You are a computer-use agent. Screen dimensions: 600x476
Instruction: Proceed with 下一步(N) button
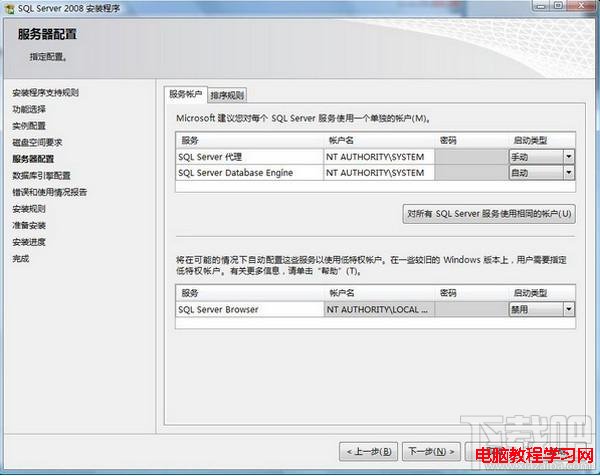point(431,452)
